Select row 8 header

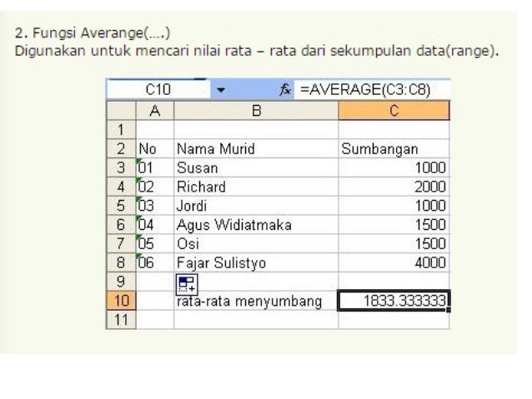pos(121,262)
